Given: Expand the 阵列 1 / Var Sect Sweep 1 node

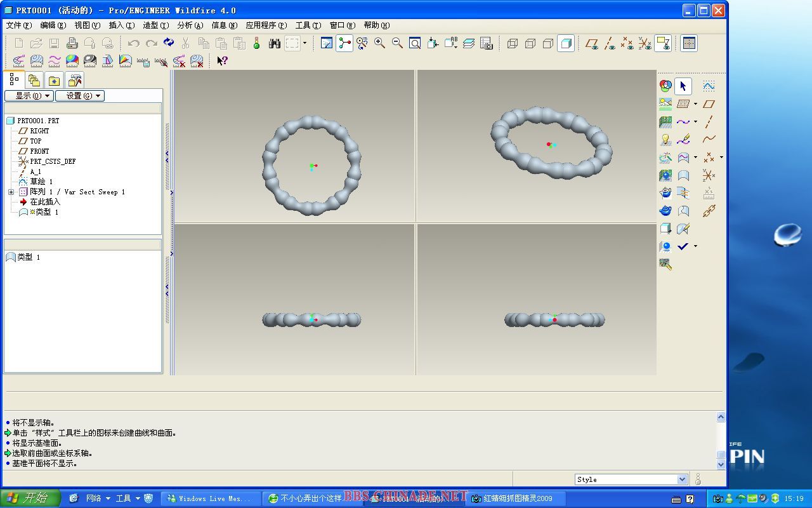Looking at the screenshot, I should [x=11, y=192].
